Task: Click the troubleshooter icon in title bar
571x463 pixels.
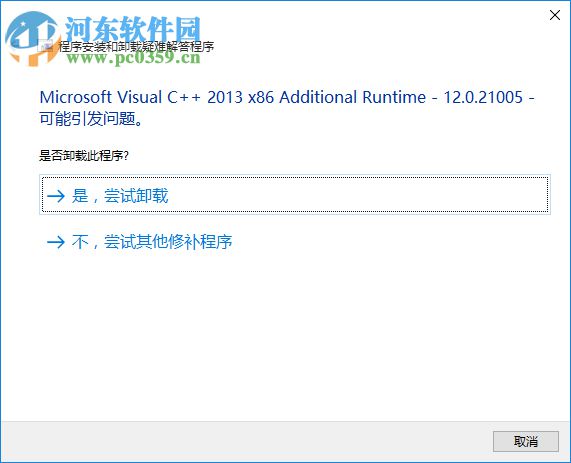Action: coord(45,46)
